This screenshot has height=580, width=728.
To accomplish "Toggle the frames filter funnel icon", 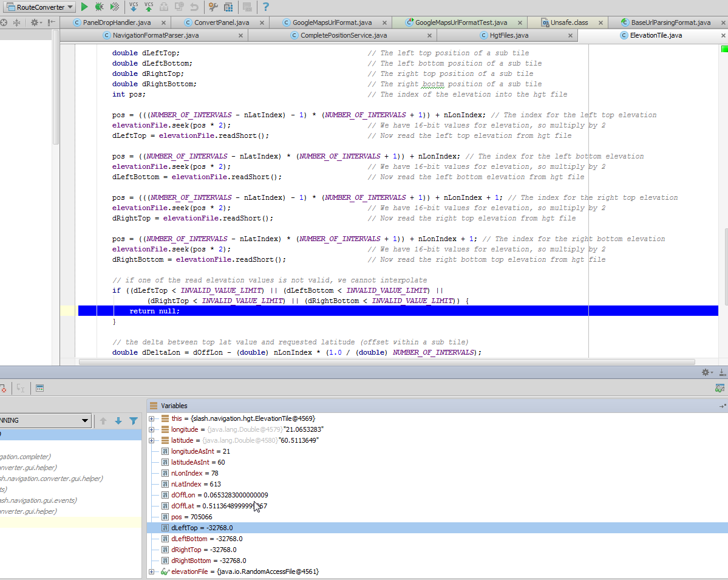I will tap(134, 421).
